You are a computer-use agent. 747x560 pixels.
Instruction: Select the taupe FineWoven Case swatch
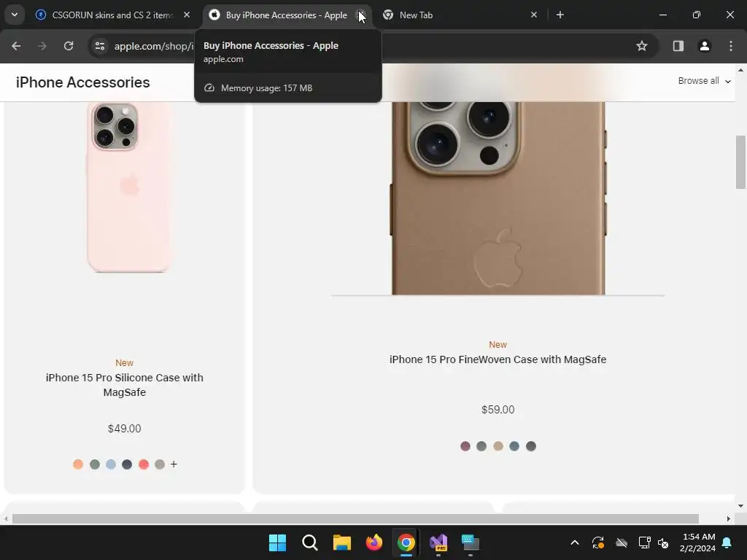(498, 446)
